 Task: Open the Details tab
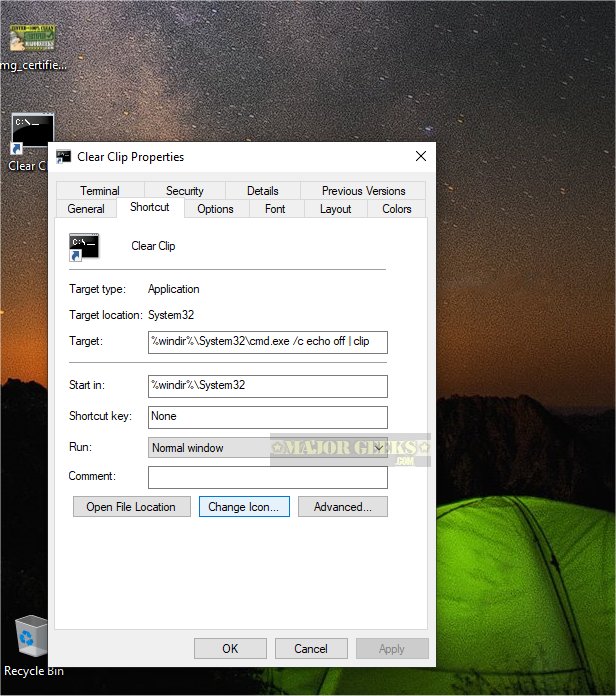click(x=263, y=191)
